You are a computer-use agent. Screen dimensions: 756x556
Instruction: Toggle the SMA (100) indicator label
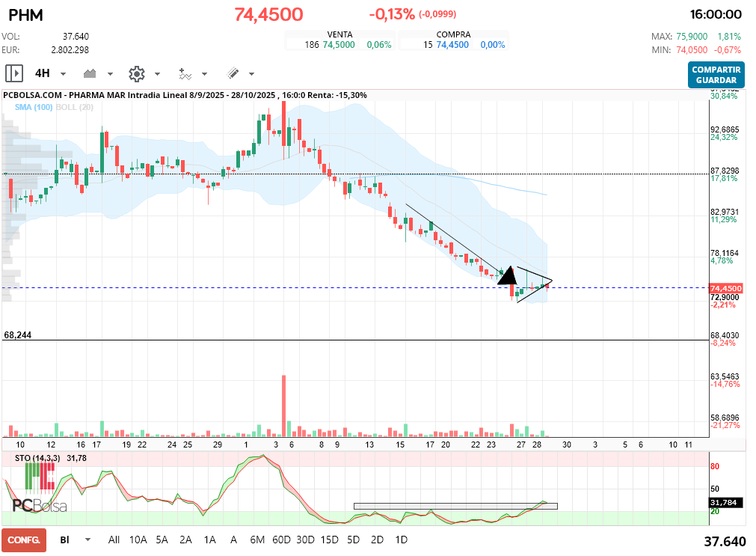[x=33, y=108]
